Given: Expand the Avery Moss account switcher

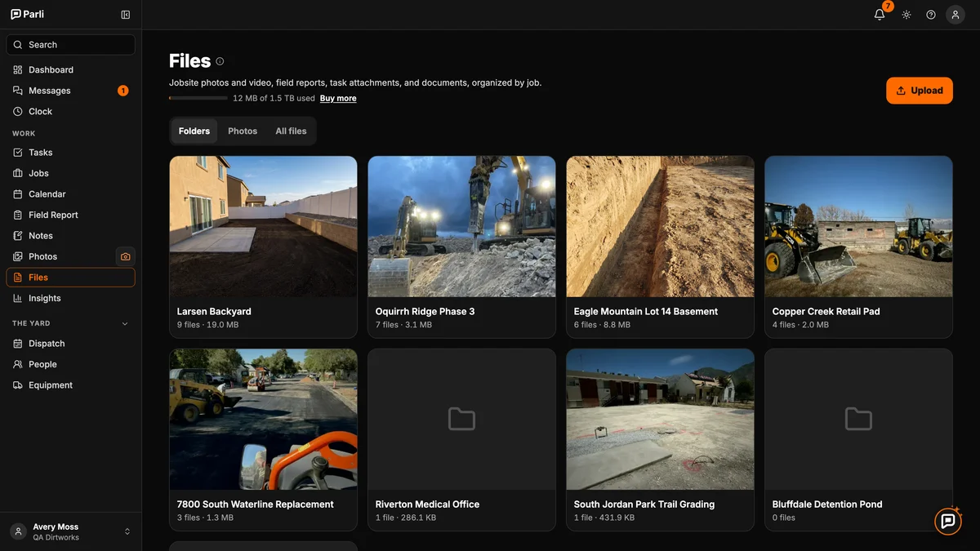Looking at the screenshot, I should coord(70,531).
